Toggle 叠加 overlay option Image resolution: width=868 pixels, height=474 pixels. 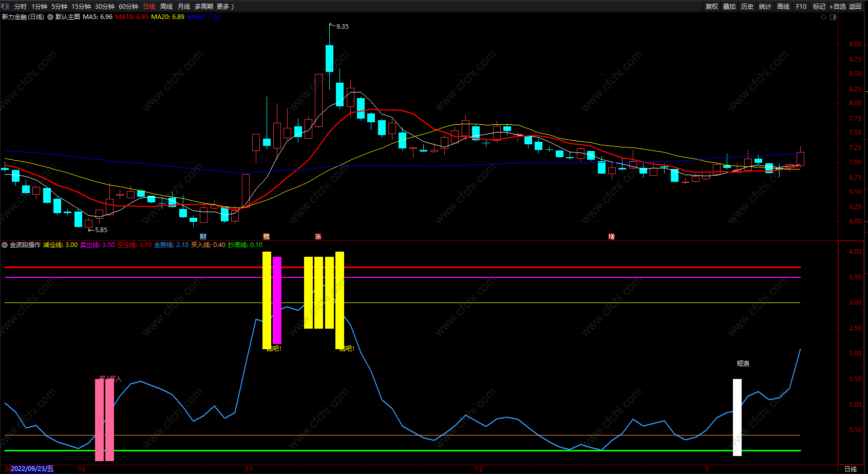(x=729, y=6)
